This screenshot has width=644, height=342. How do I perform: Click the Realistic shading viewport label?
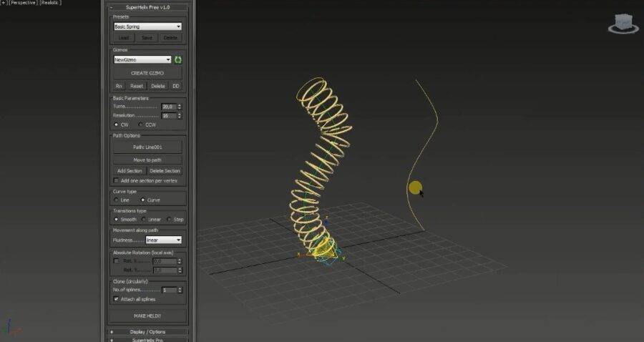click(50, 2)
